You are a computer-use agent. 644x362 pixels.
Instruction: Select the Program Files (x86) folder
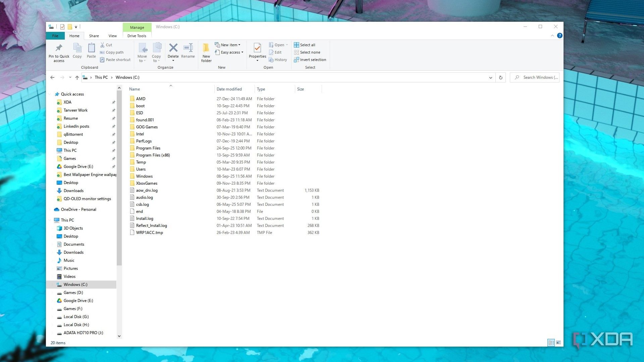(x=153, y=155)
